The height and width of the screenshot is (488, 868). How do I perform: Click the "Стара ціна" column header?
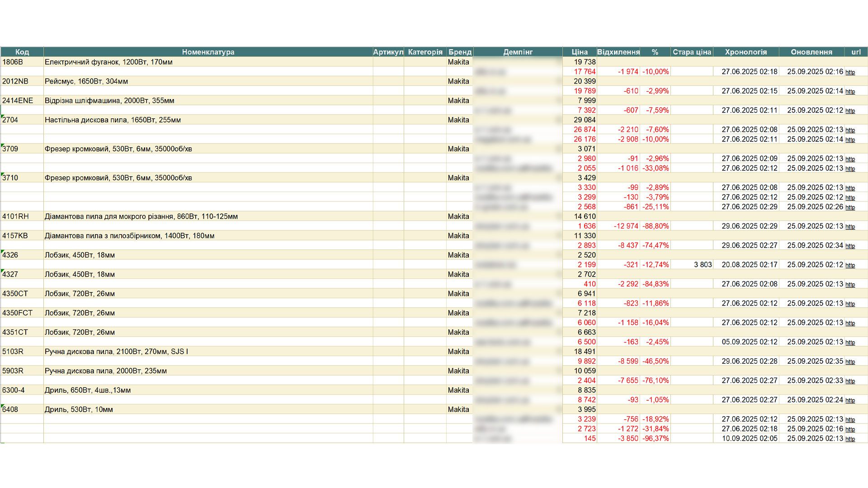coord(691,52)
